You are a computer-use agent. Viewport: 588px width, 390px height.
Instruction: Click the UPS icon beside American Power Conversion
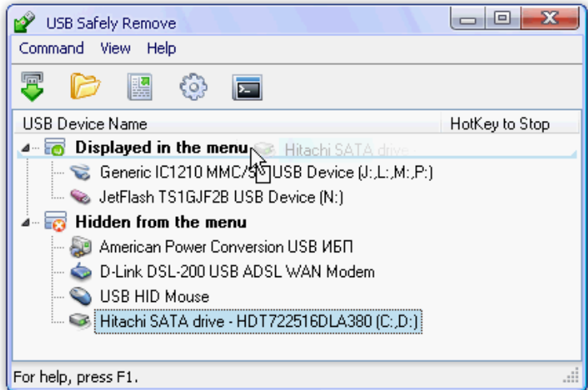[81, 247]
